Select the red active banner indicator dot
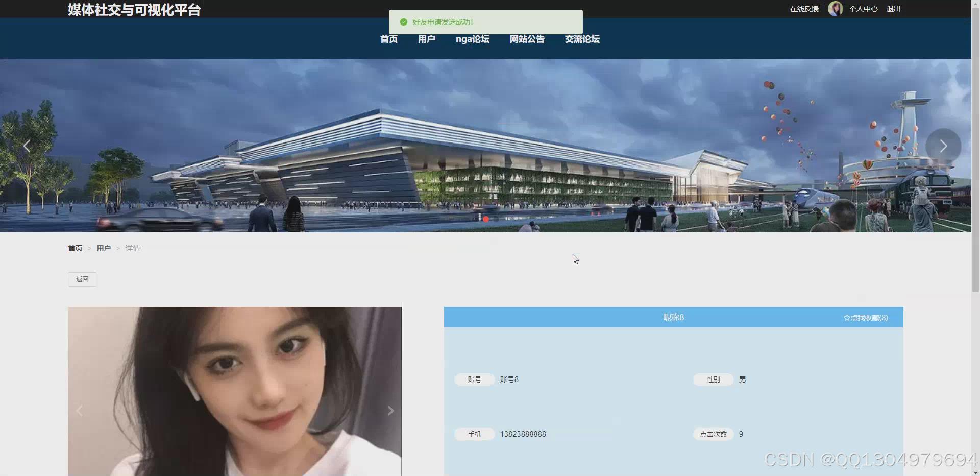Screen dimensions: 980x476 [x=486, y=219]
